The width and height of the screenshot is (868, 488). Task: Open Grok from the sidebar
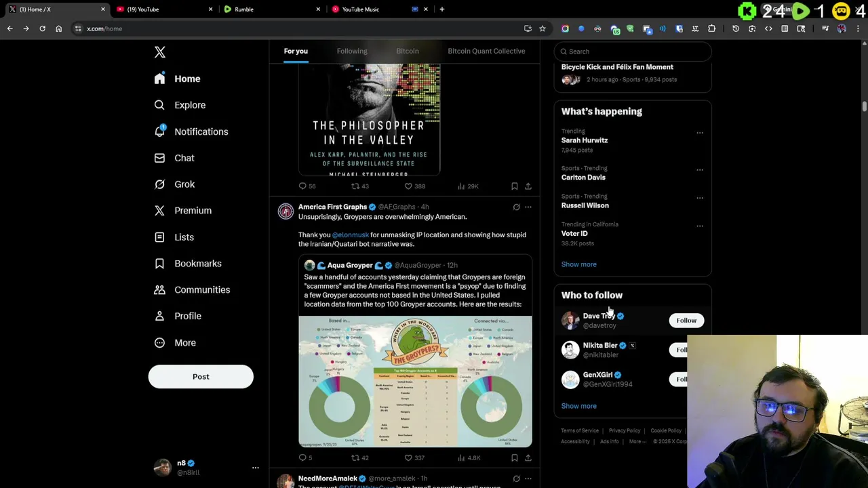tap(174, 184)
